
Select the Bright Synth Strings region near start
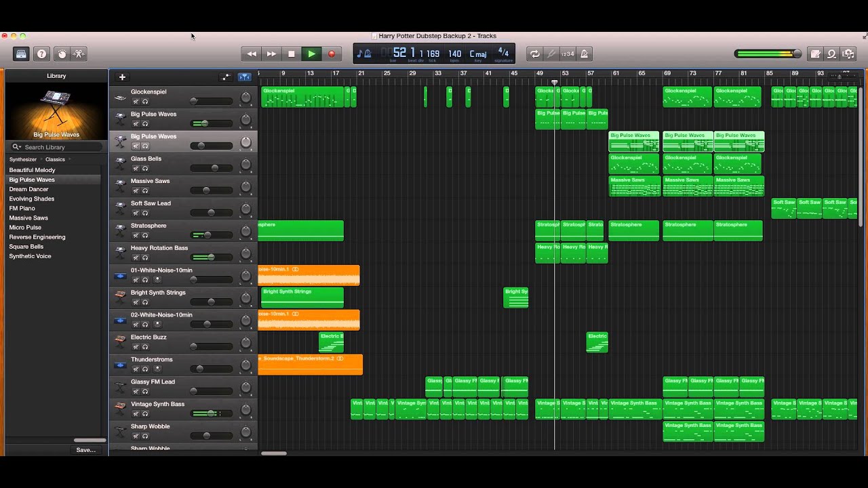(x=302, y=298)
